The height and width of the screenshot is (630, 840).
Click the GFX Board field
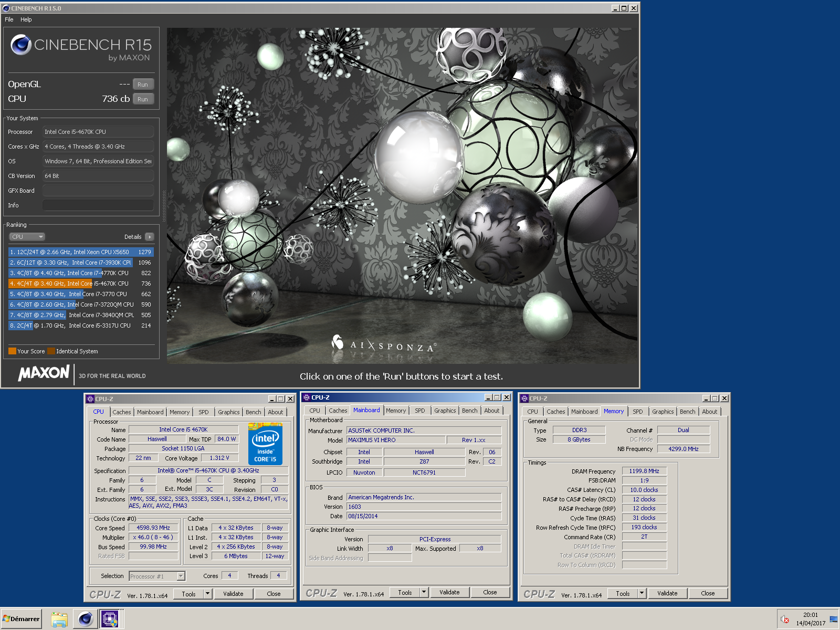click(x=98, y=191)
